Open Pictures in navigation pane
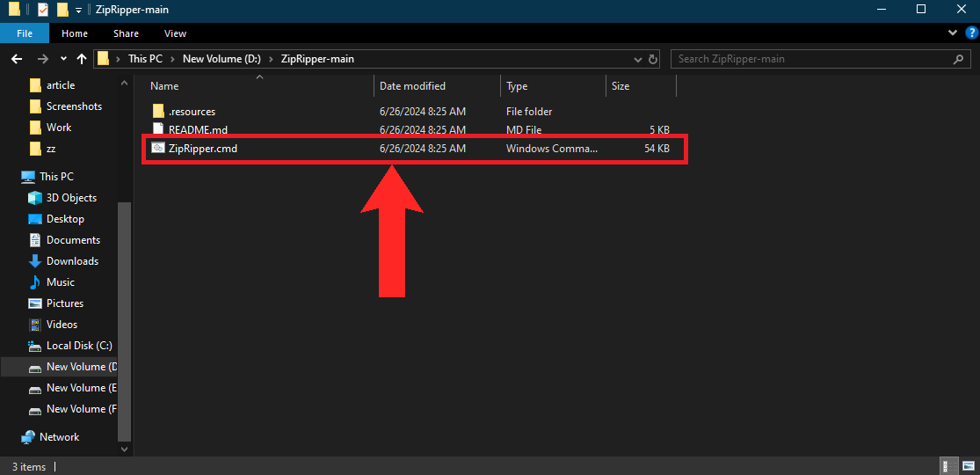980x475 pixels. coord(64,303)
